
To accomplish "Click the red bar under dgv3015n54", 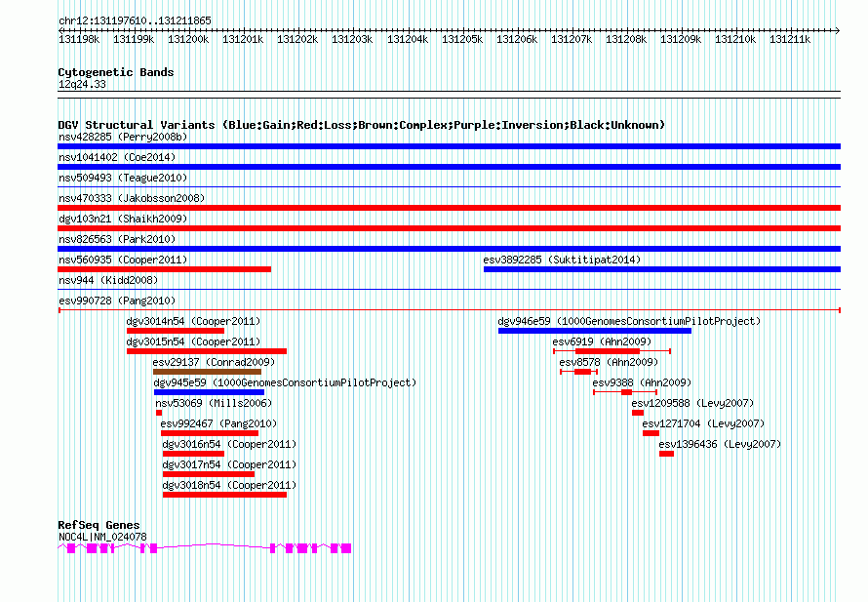I will (207, 351).
